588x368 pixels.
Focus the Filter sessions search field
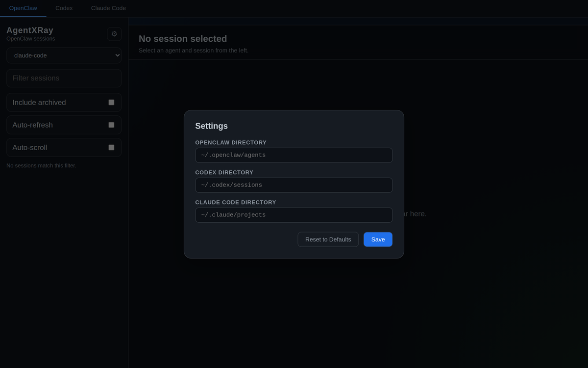click(64, 78)
